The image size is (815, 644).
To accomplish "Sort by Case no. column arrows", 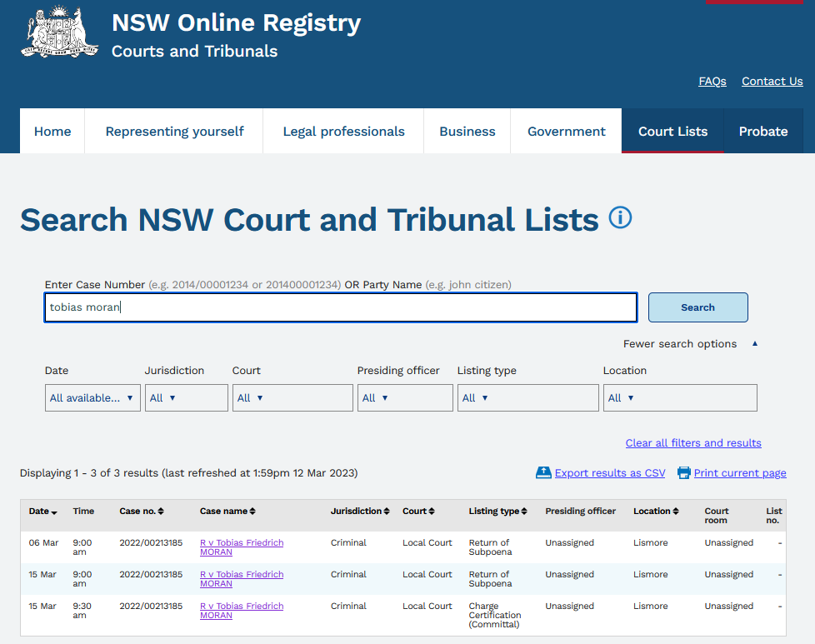I will coord(161,512).
